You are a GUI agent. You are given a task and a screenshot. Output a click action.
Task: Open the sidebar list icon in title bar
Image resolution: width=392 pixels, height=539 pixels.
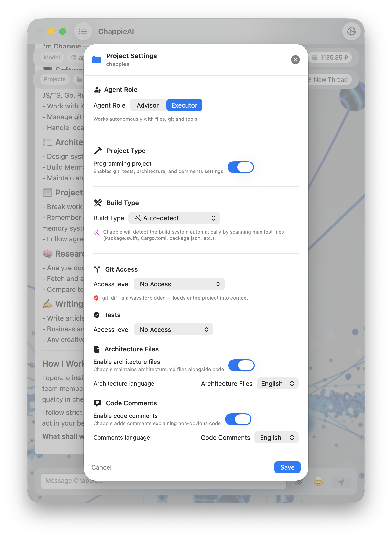tap(83, 31)
